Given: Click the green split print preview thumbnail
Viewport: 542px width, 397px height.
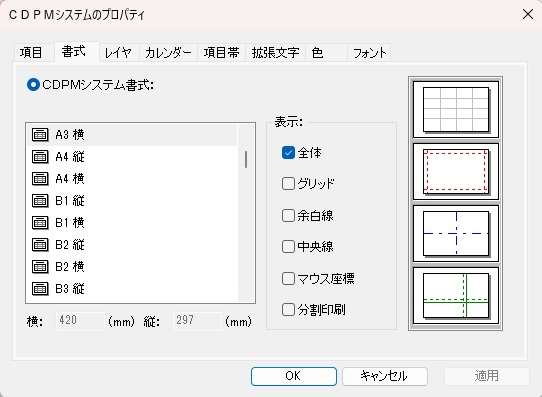Looking at the screenshot, I should click(456, 295).
